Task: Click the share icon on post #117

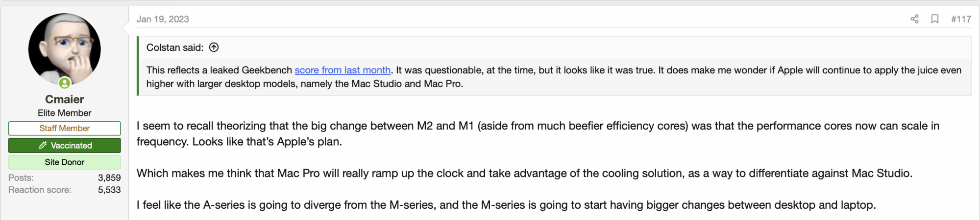Action: pos(914,19)
